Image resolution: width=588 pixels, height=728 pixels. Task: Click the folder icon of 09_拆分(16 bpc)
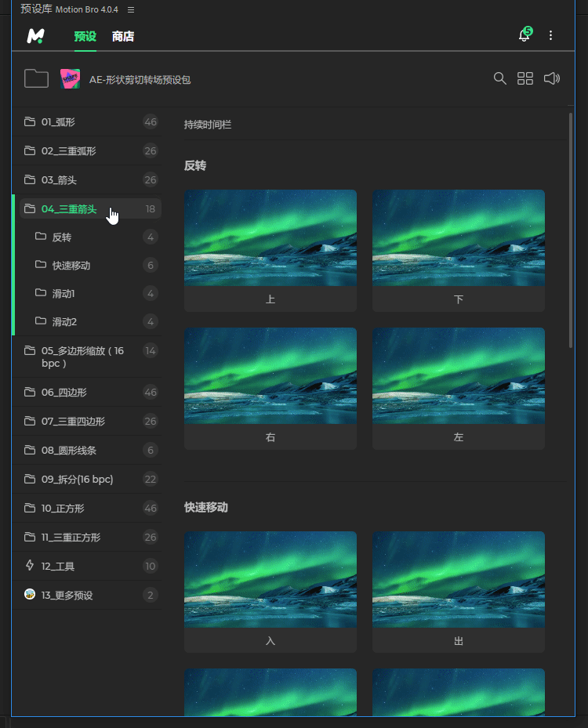[x=30, y=479]
